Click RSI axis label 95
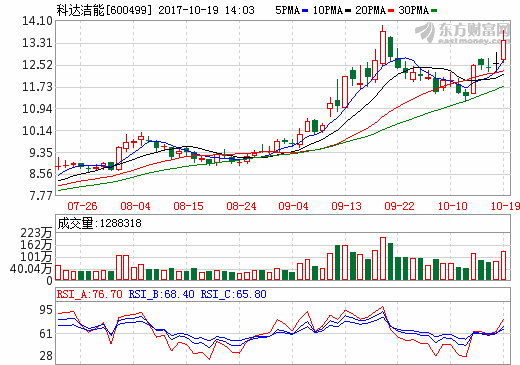 (x=46, y=310)
